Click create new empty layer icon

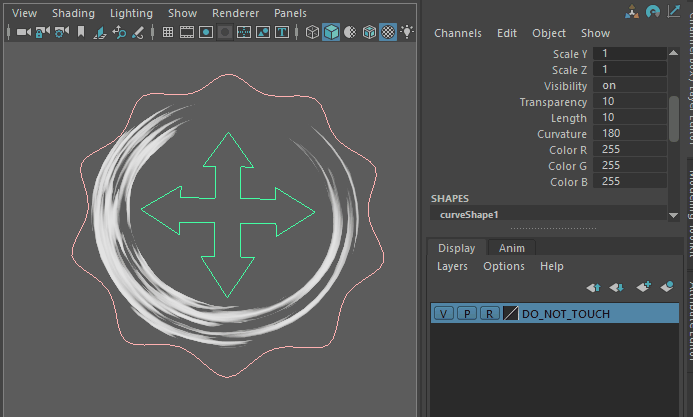pos(644,287)
